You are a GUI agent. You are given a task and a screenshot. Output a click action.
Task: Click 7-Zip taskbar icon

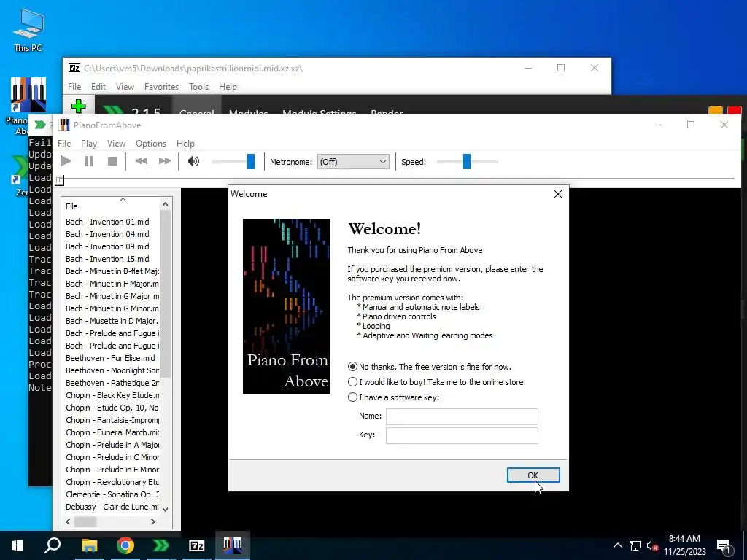197,545
